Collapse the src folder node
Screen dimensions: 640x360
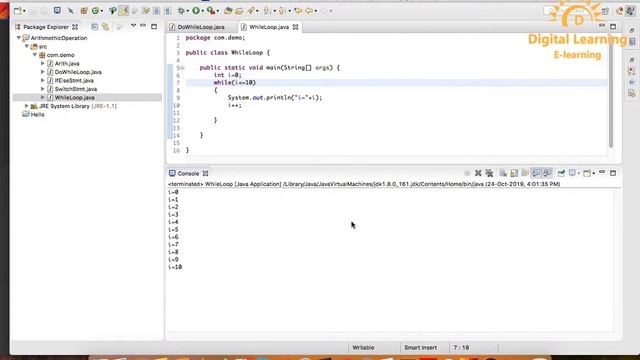pos(27,47)
